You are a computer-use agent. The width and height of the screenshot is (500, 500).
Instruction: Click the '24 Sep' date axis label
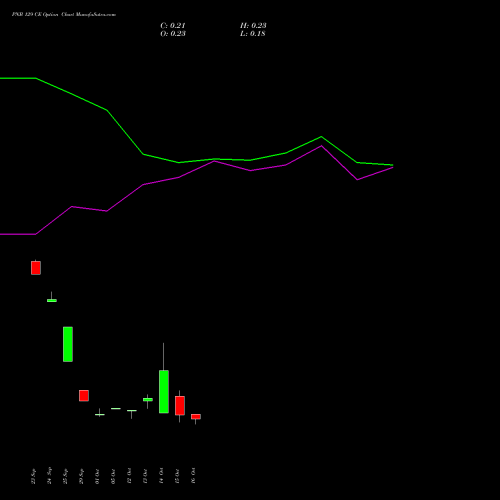[x=49, y=475]
